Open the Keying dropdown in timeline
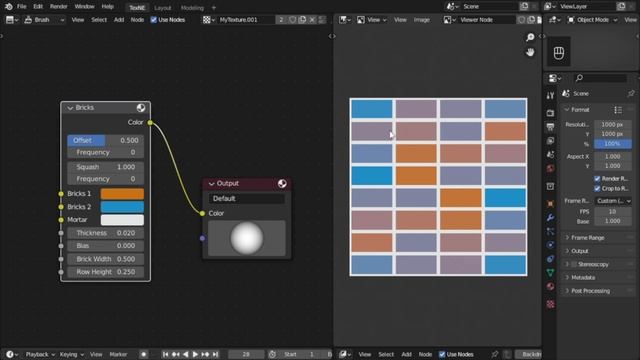The width and height of the screenshot is (640, 360). (71, 354)
